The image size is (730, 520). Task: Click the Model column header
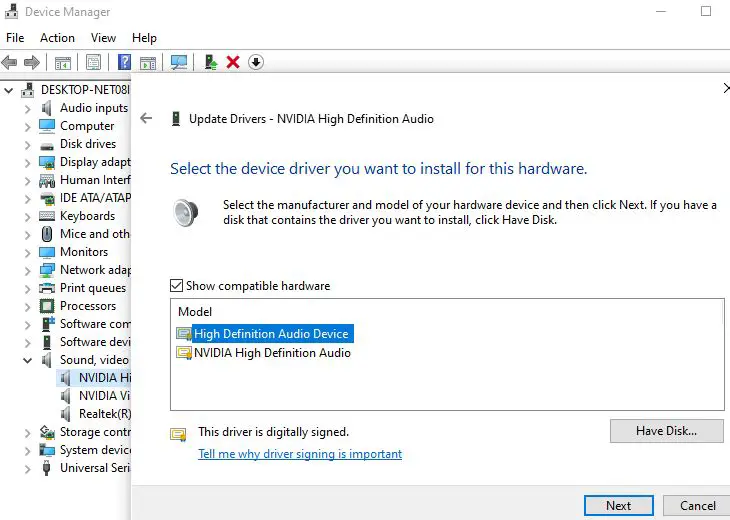[x=195, y=312]
